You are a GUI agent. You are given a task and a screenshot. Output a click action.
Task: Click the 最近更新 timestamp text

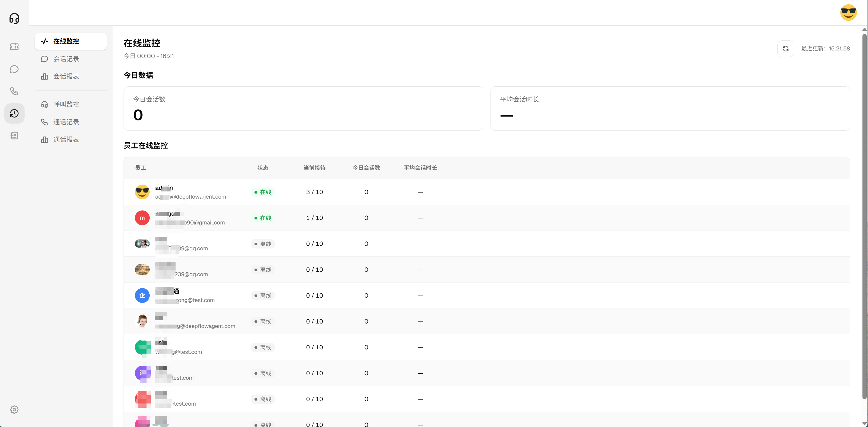click(x=825, y=49)
